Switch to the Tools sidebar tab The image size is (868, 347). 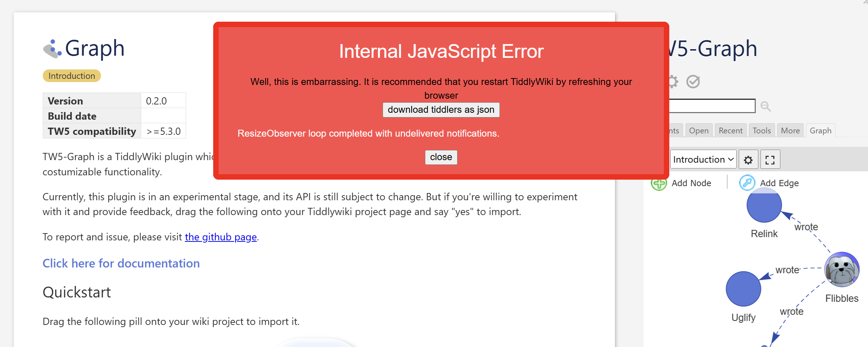tap(762, 131)
